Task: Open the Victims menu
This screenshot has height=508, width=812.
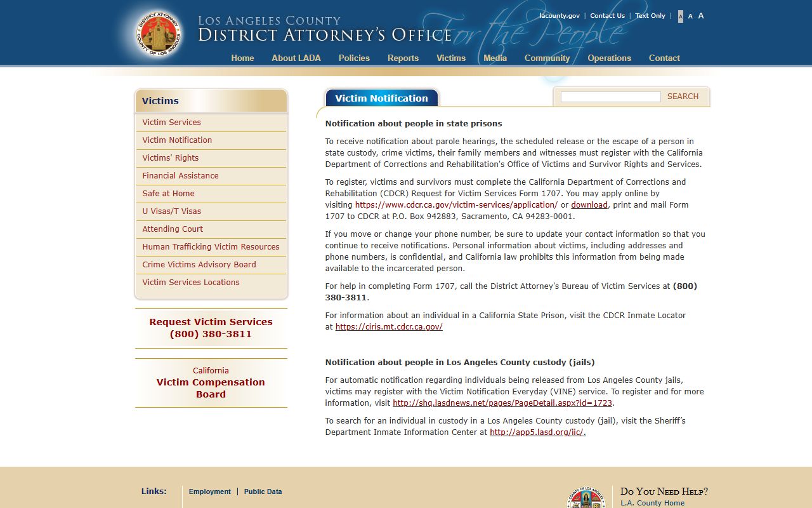Action: click(451, 58)
